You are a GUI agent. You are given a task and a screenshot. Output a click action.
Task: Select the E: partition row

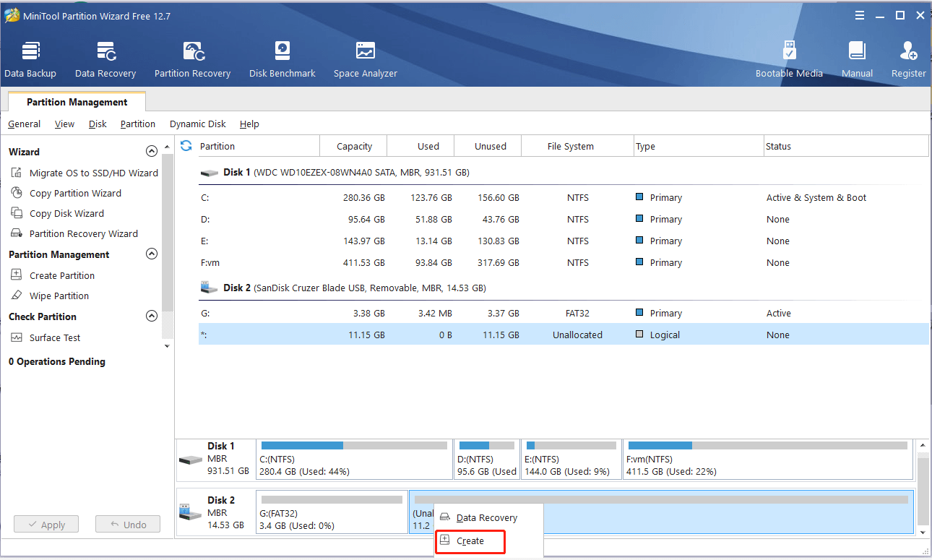564,241
